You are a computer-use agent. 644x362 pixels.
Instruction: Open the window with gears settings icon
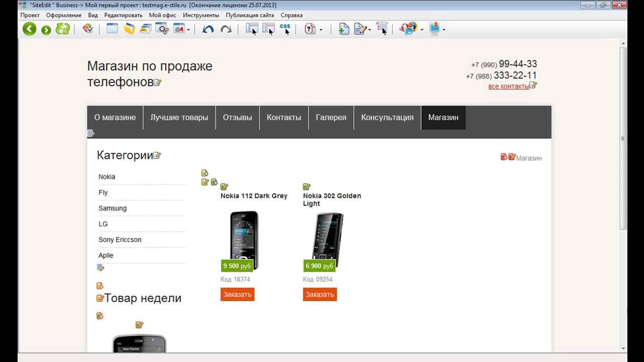tap(162, 29)
